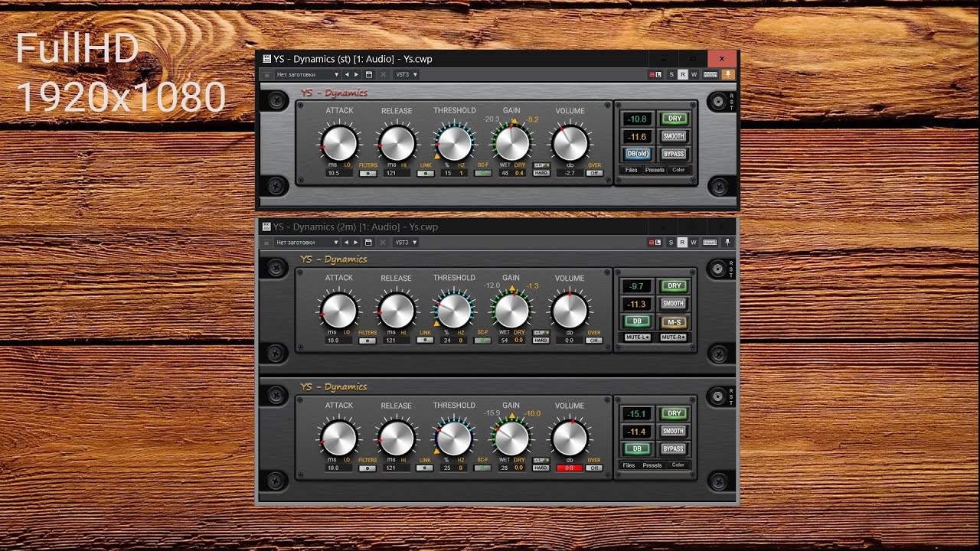The height and width of the screenshot is (551, 980).
Task: Click DB button on upper (2m) unit
Action: [637, 321]
